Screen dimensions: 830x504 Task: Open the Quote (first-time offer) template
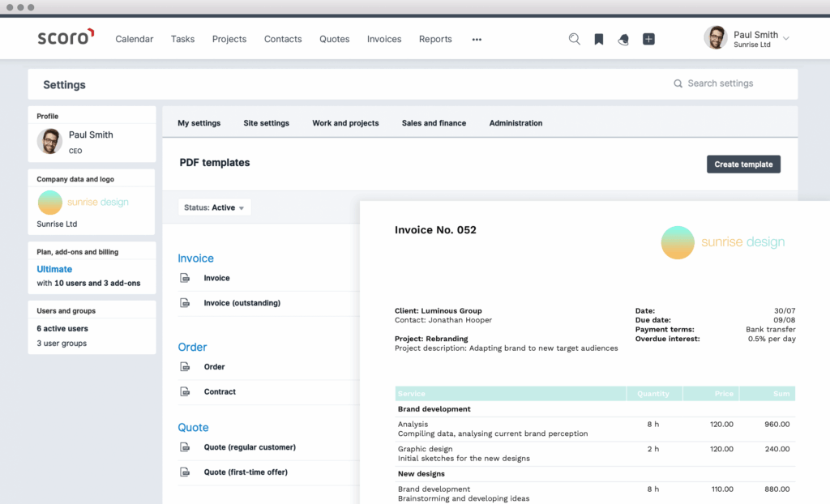(x=246, y=472)
